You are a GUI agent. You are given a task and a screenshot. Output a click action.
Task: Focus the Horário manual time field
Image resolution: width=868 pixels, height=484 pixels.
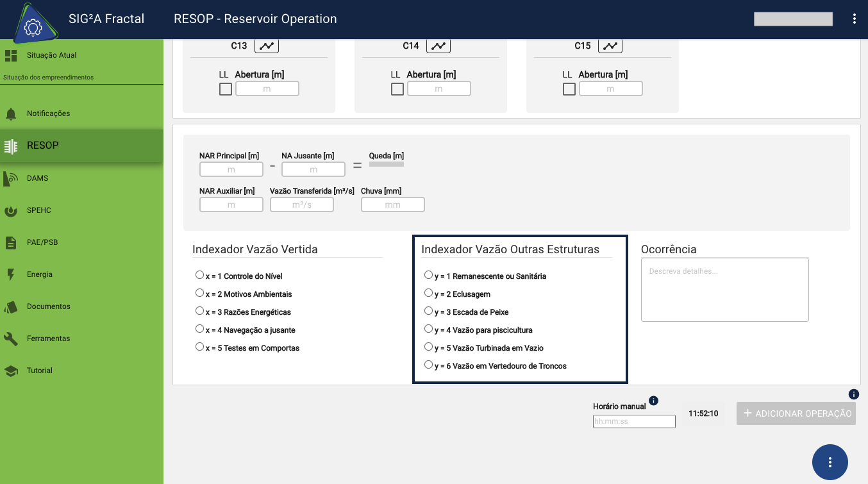[x=634, y=421]
